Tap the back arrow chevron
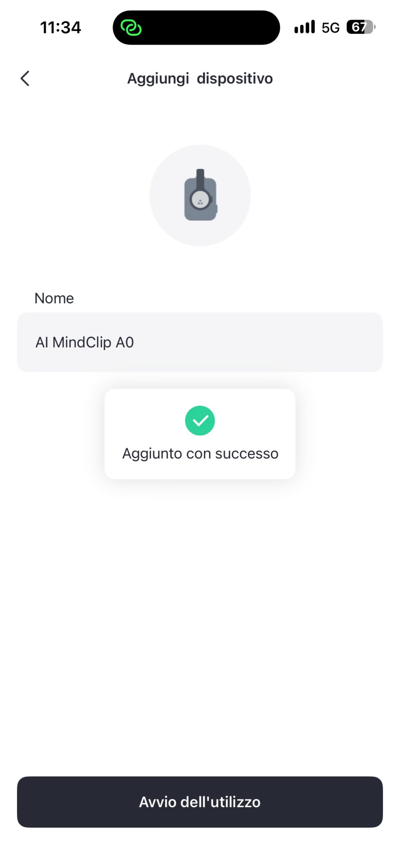The height and width of the screenshot is (868, 400). pos(25,78)
